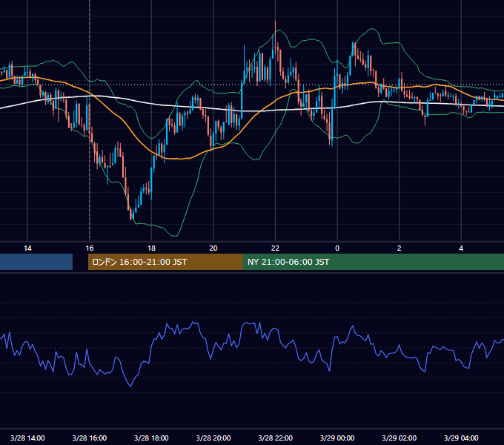Click the 0 hour axis label
The height and width of the screenshot is (445, 504).
click(337, 248)
